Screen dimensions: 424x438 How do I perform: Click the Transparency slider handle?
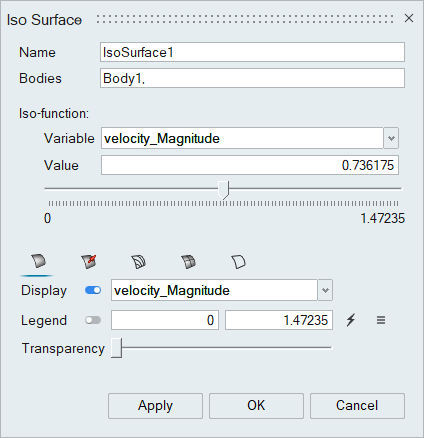117,348
